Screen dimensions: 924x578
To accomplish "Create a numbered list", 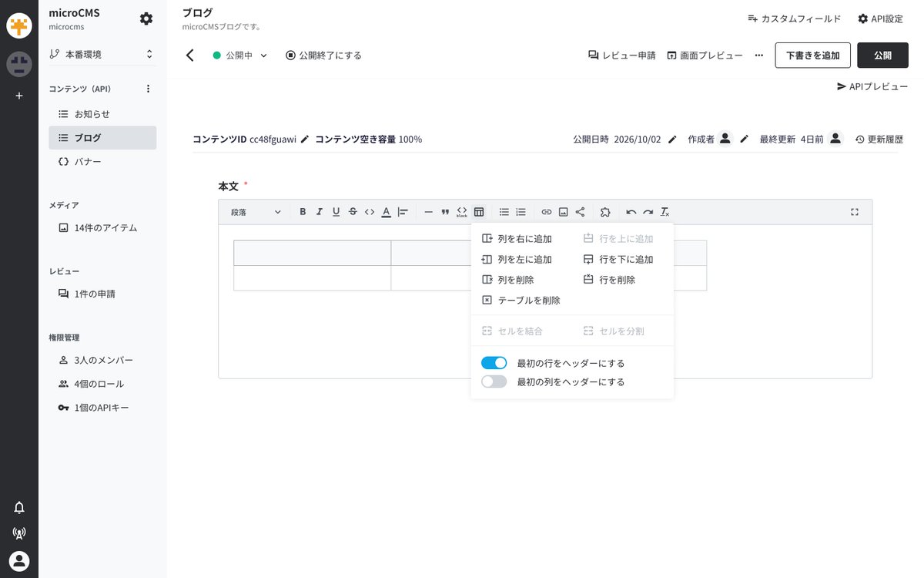I will click(x=521, y=212).
